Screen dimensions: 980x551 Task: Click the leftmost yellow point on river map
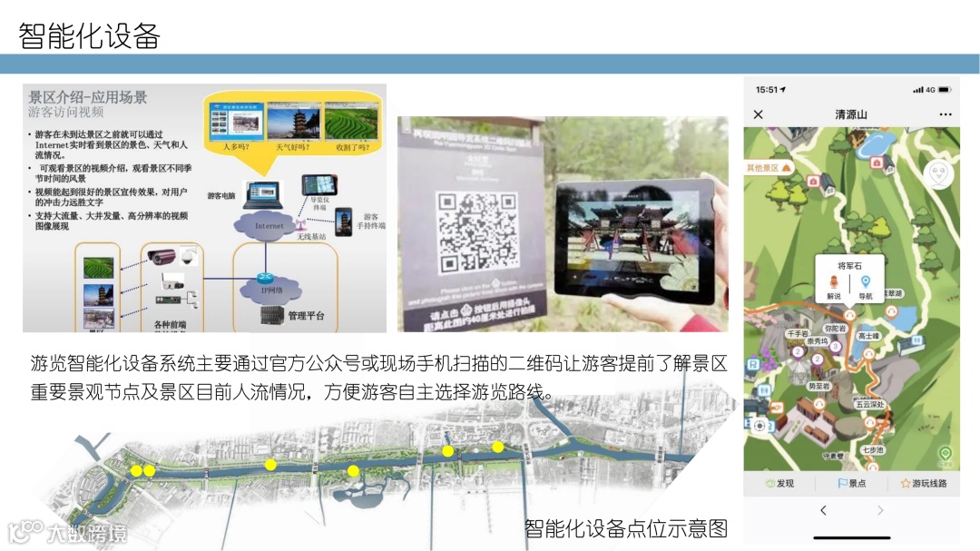coord(136,471)
